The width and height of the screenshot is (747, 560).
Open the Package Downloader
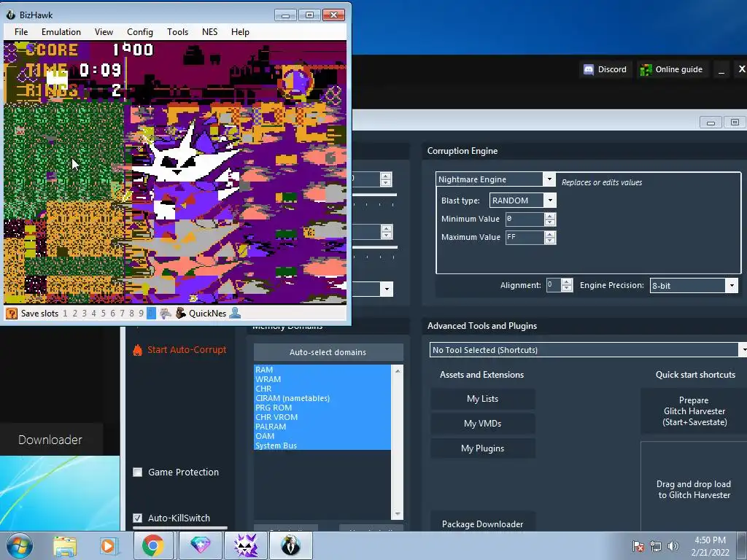(483, 524)
